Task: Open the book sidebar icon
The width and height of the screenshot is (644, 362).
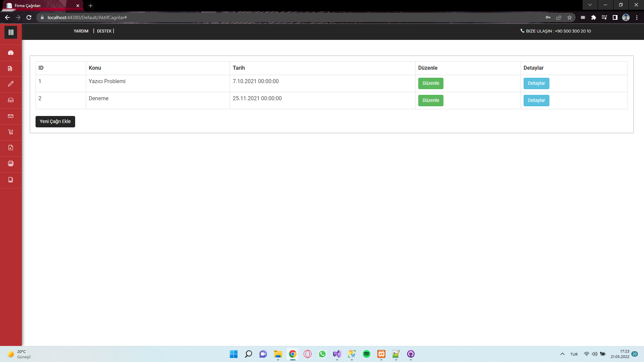Action: (x=11, y=180)
